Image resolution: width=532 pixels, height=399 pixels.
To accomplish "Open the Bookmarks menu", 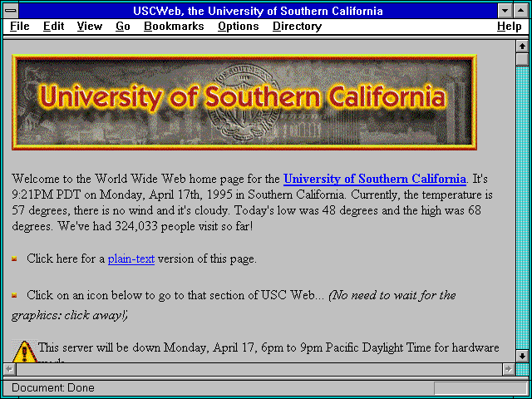I will (174, 27).
